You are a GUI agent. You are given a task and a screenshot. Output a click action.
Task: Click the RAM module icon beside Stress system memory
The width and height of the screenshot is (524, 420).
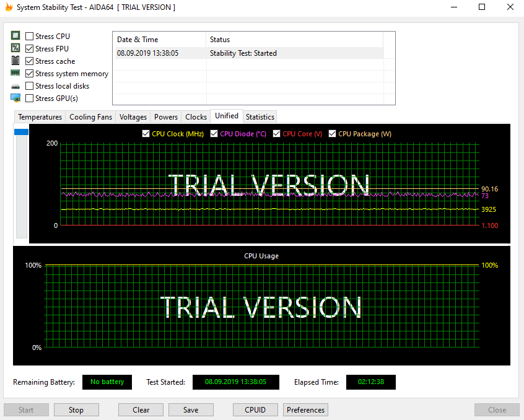15,72
